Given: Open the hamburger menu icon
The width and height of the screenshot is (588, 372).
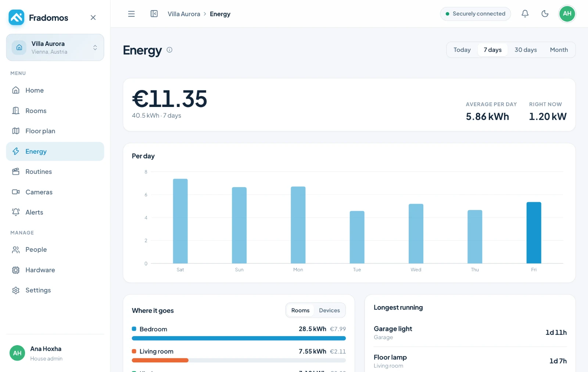Looking at the screenshot, I should pyautogui.click(x=131, y=14).
